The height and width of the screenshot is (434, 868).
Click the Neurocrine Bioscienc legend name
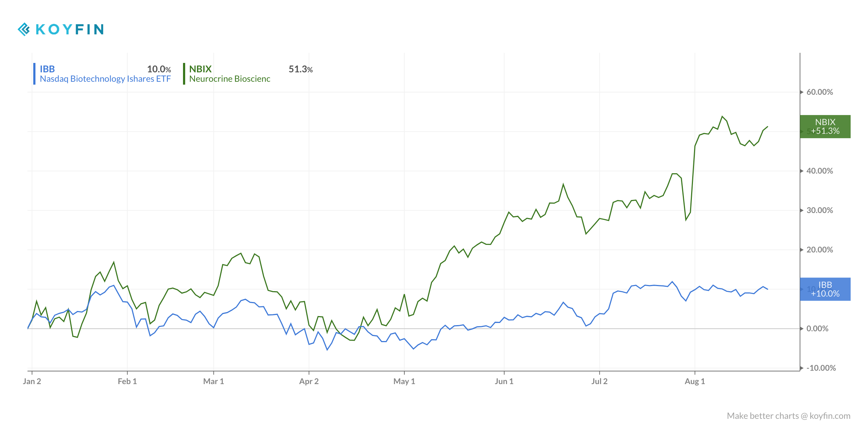point(230,79)
